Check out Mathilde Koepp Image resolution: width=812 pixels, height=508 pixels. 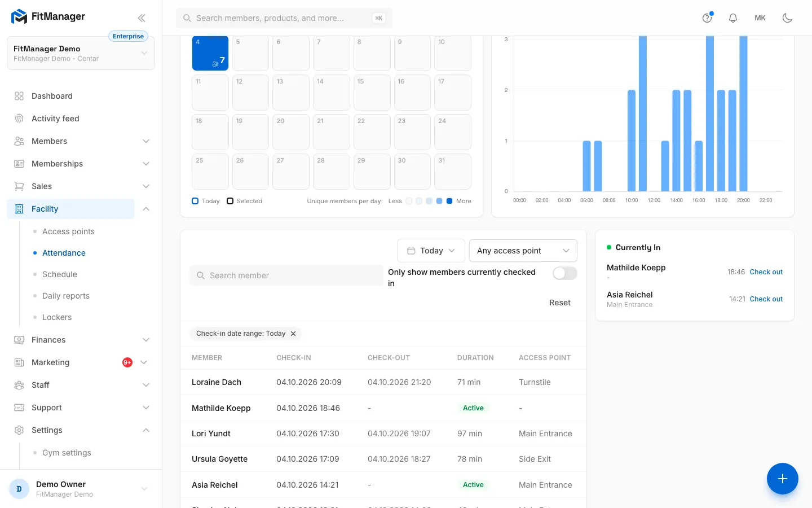coord(766,272)
